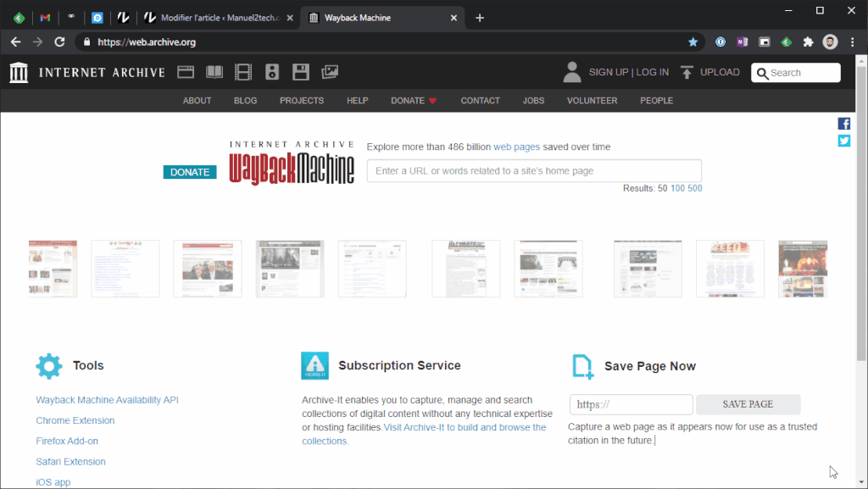Open the Audio speaker icon

272,72
